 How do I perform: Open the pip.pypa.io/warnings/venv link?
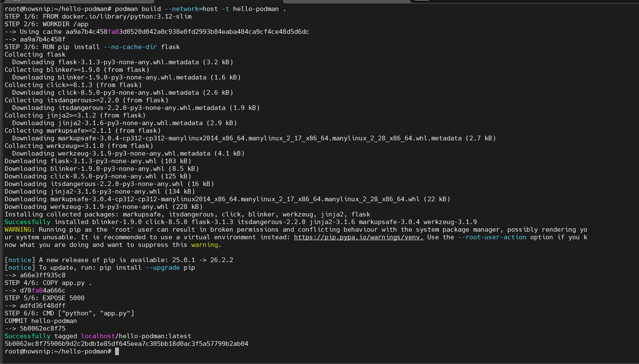358,237
